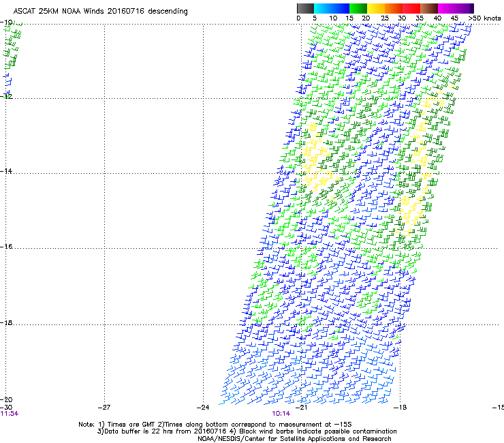
Task: Click the '25' legend scale number
Action: [x=385, y=18]
